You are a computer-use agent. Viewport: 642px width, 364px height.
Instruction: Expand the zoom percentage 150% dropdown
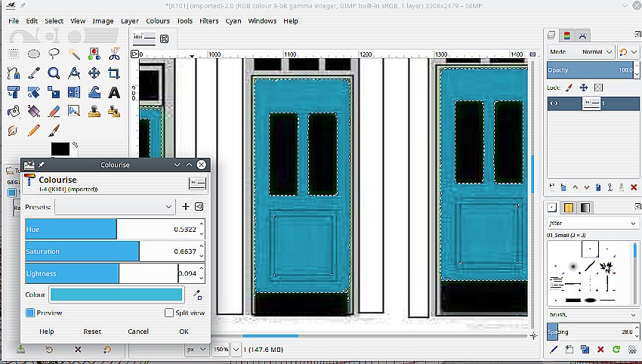(x=236, y=350)
